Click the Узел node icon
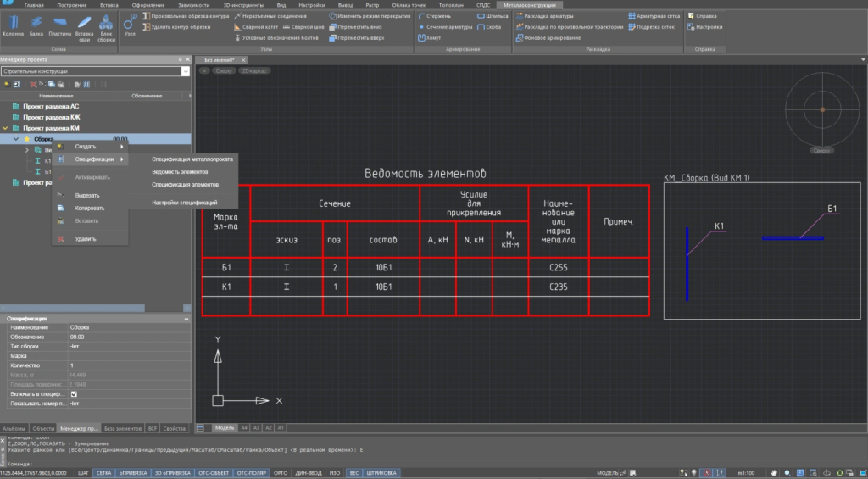The width and height of the screenshot is (868, 479). pyautogui.click(x=130, y=25)
